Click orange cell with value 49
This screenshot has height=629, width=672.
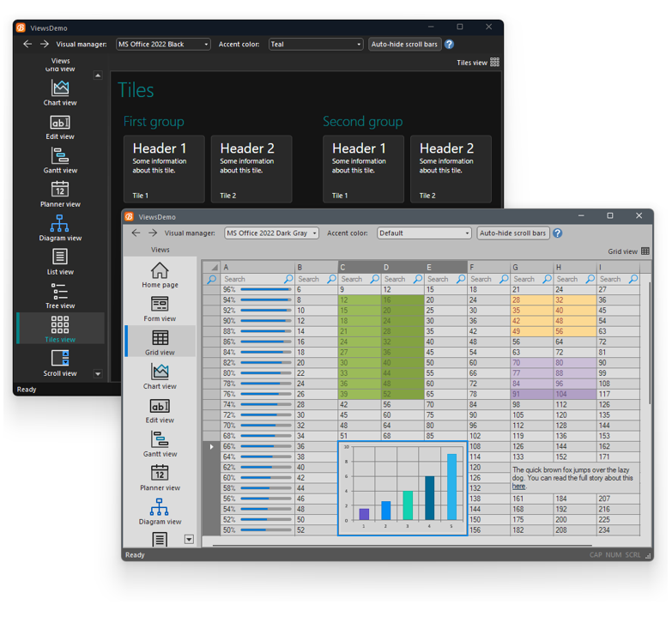pyautogui.click(x=532, y=331)
